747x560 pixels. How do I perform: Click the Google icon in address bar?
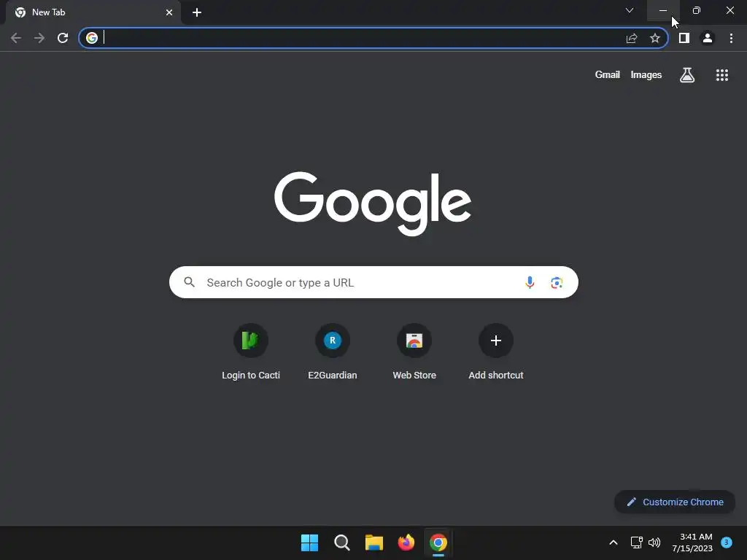click(92, 38)
